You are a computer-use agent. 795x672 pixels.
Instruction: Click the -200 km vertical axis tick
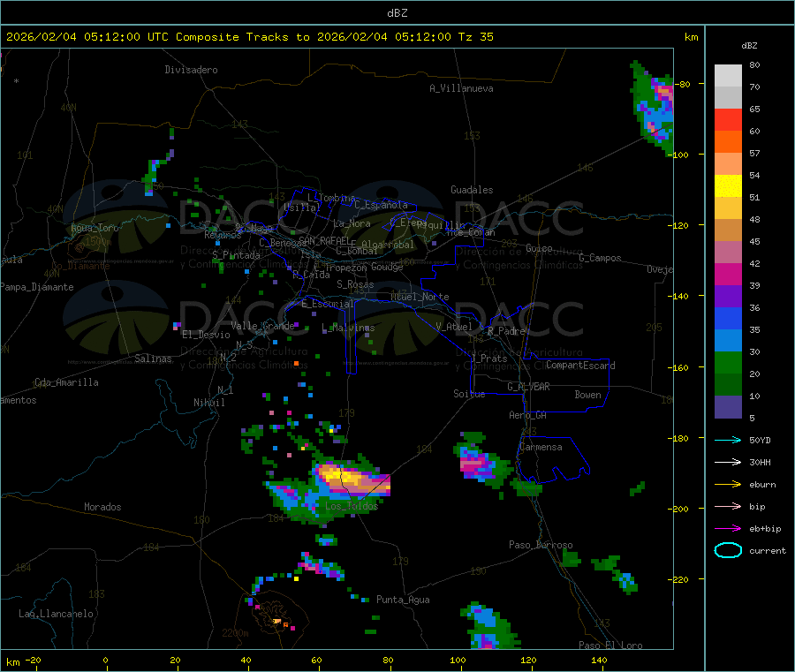[x=680, y=509]
